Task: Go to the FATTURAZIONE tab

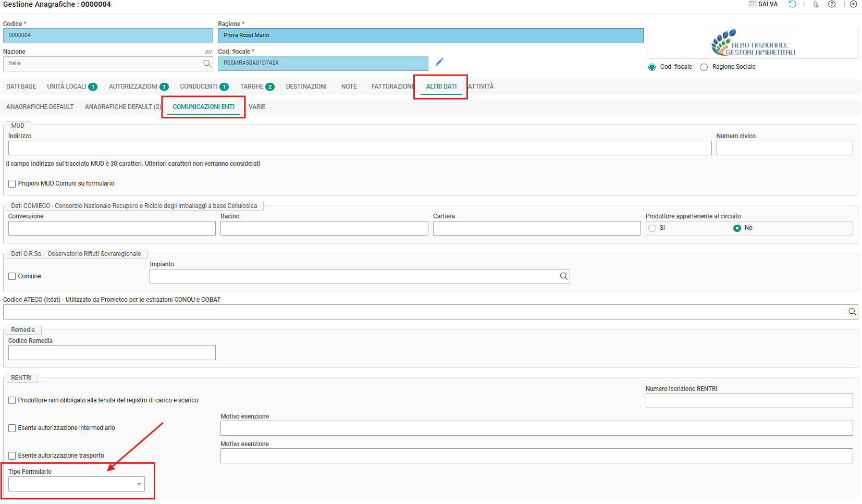Action: click(392, 87)
